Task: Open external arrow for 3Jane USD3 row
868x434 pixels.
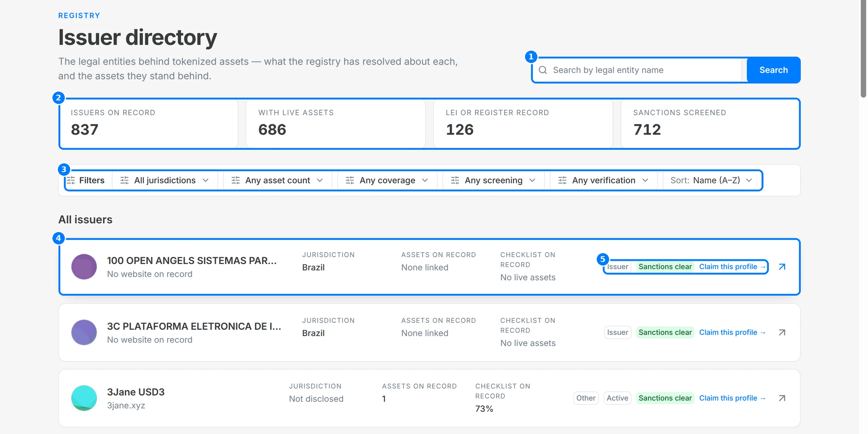Action: (x=782, y=398)
